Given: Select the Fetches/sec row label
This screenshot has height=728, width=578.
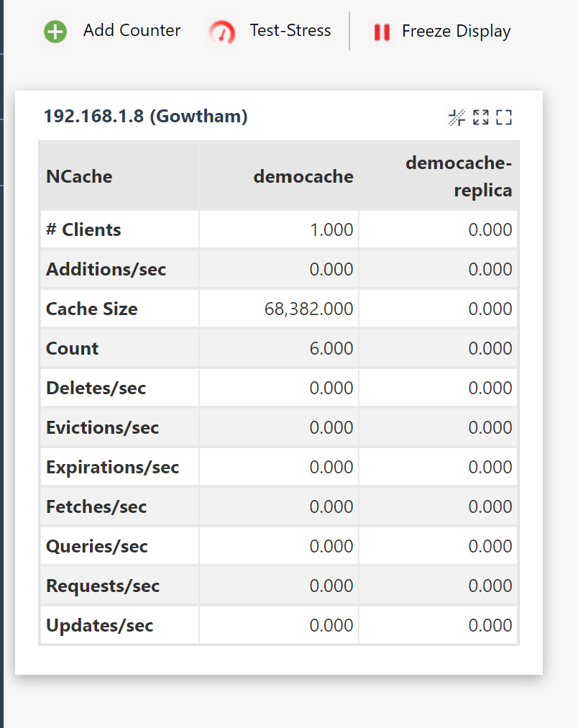Looking at the screenshot, I should tap(96, 506).
